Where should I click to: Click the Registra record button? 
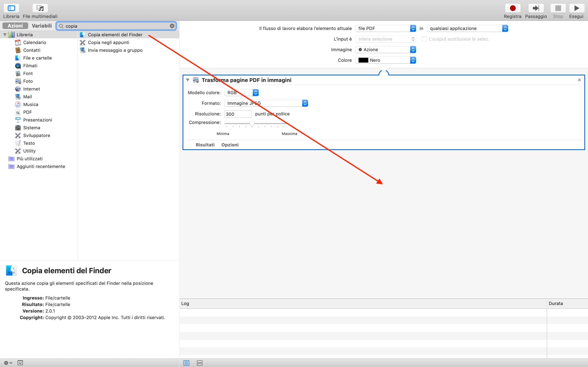[x=512, y=8]
